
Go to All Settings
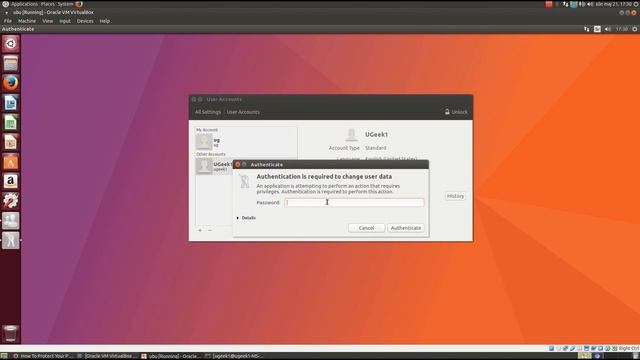[208, 112]
